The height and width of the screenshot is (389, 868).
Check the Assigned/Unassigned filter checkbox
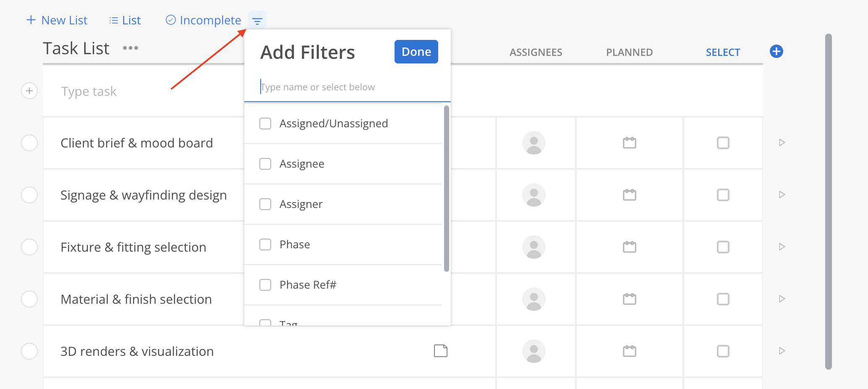pos(265,124)
